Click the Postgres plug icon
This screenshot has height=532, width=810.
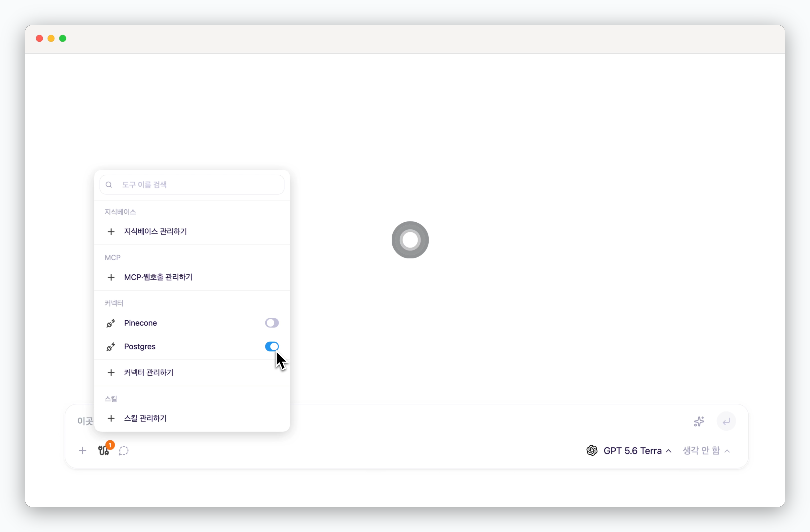[x=111, y=347]
